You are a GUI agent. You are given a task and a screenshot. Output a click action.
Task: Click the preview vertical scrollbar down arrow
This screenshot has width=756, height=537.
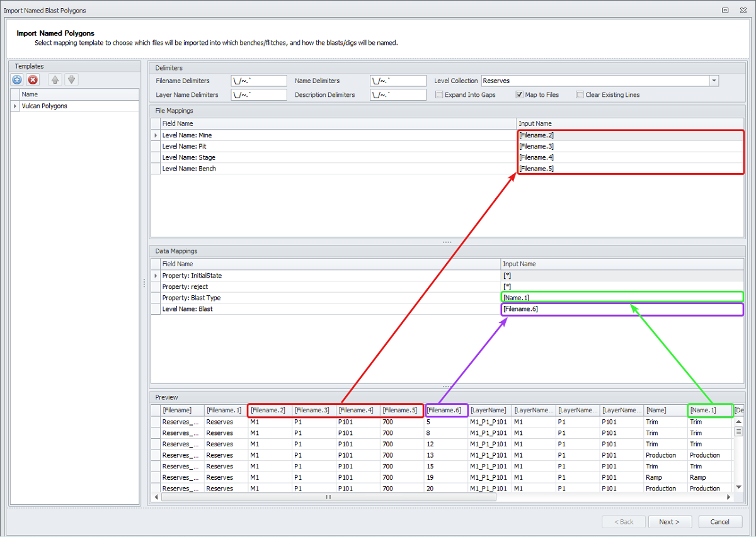click(x=739, y=486)
